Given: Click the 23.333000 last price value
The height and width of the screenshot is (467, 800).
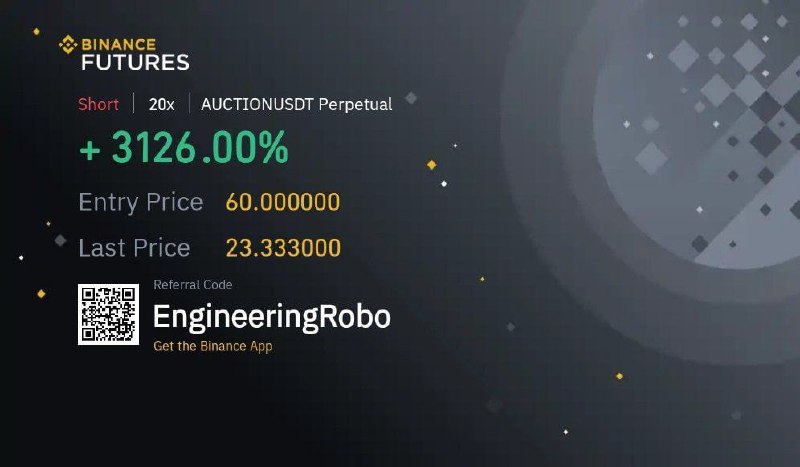Looking at the screenshot, I should click(x=283, y=248).
